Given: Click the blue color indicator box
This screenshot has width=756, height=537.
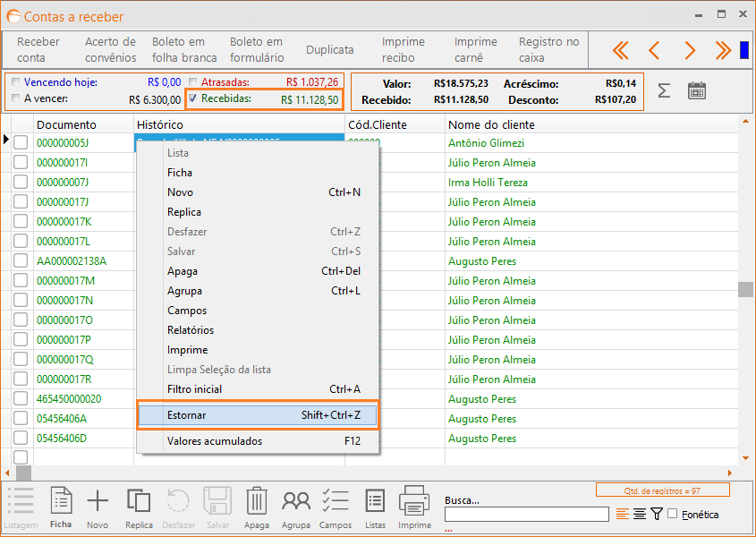Looking at the screenshot, I should tap(743, 50).
